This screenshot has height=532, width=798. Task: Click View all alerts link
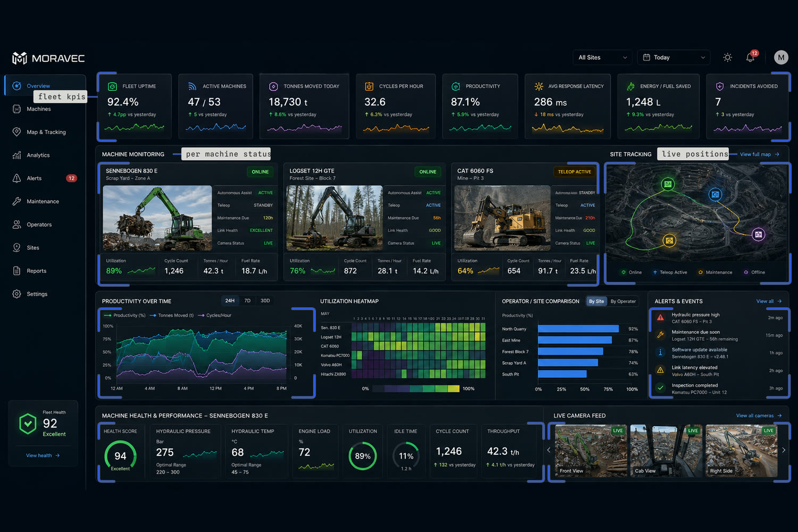click(x=769, y=301)
